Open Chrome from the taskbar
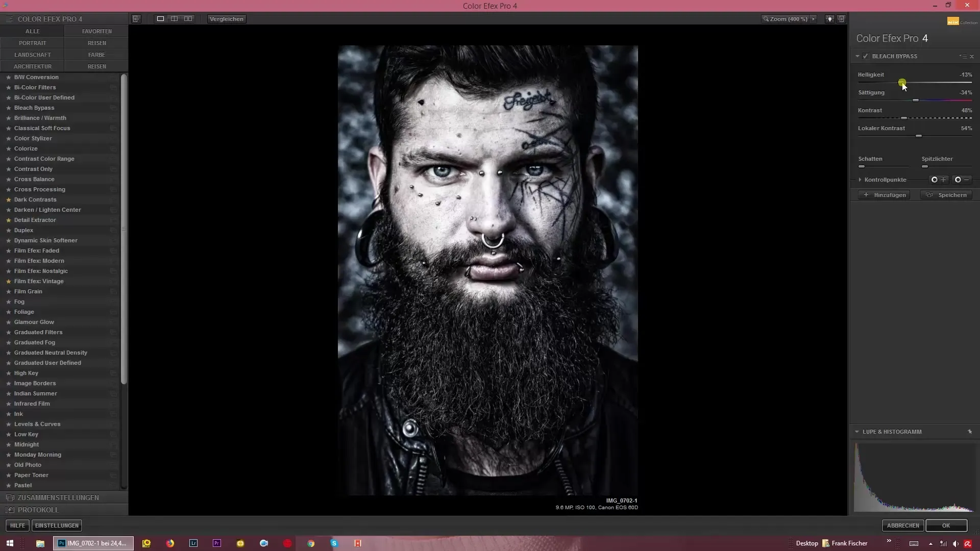This screenshot has height=551, width=980. click(311, 543)
